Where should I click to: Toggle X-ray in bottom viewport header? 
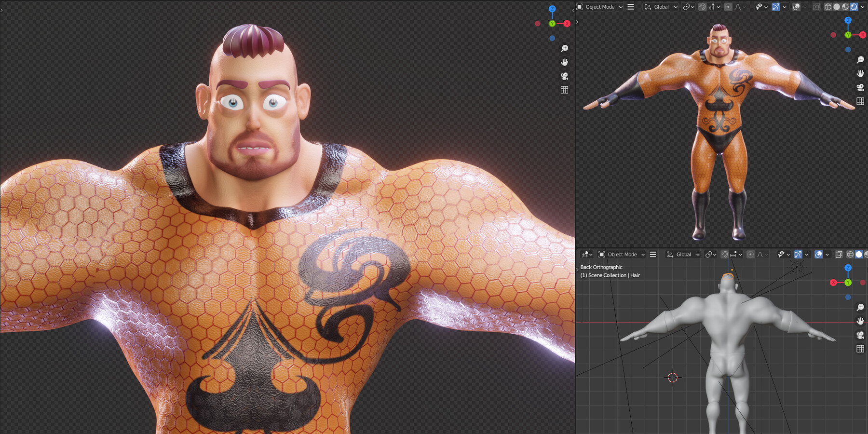coord(839,254)
